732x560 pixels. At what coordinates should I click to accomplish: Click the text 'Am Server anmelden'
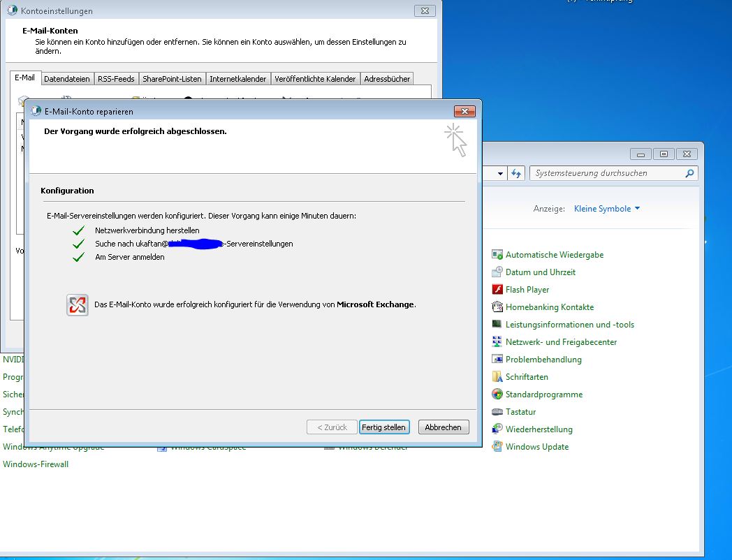[130, 257]
